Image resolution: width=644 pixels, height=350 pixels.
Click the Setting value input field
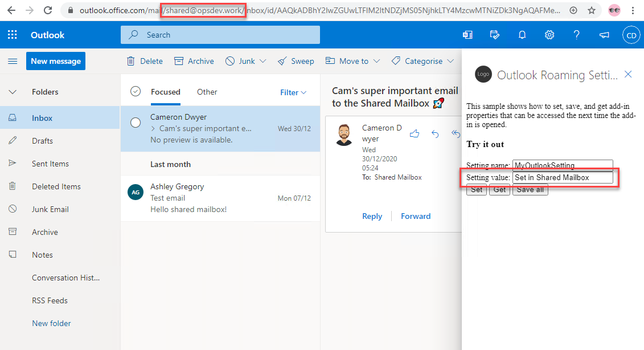coord(562,178)
